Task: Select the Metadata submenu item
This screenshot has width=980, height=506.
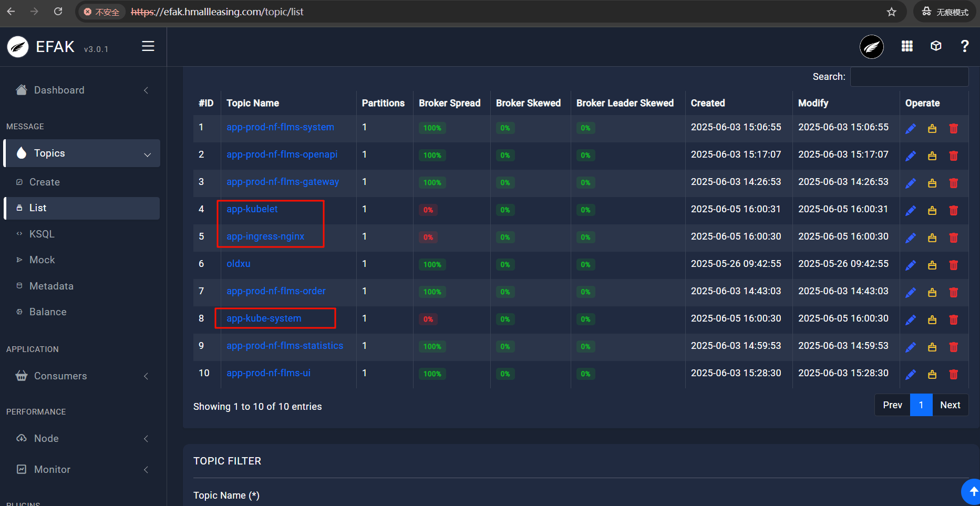Action: click(x=51, y=286)
